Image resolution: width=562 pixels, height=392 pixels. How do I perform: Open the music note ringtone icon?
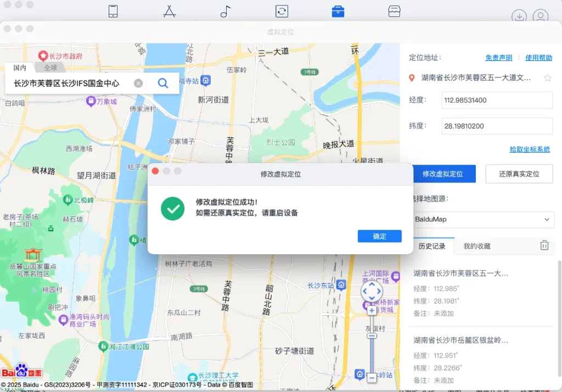(x=226, y=11)
